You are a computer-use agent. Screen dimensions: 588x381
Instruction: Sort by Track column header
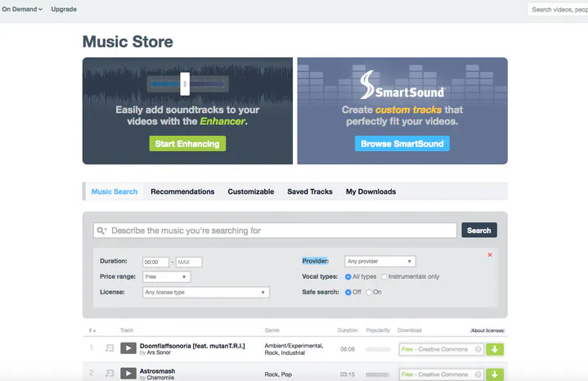(x=127, y=330)
